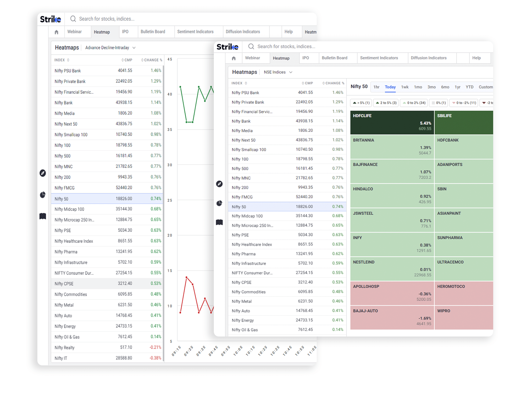Click the Strike logo in the front window
Screen dimensions: 532x395
[227, 47]
